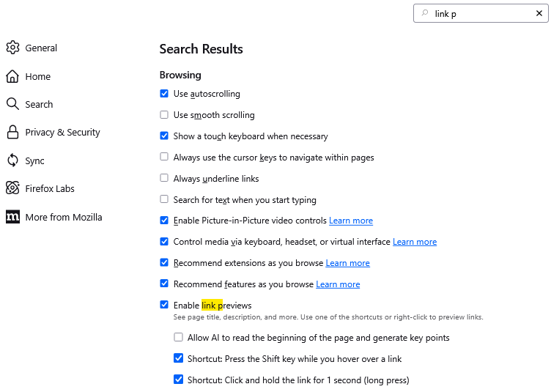The height and width of the screenshot is (392, 551).
Task: Click the More from Mozilla icon
Action: click(x=12, y=217)
